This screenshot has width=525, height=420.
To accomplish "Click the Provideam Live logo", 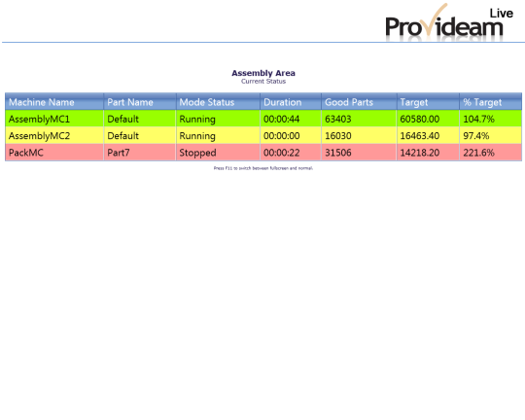I will coord(449,21).
